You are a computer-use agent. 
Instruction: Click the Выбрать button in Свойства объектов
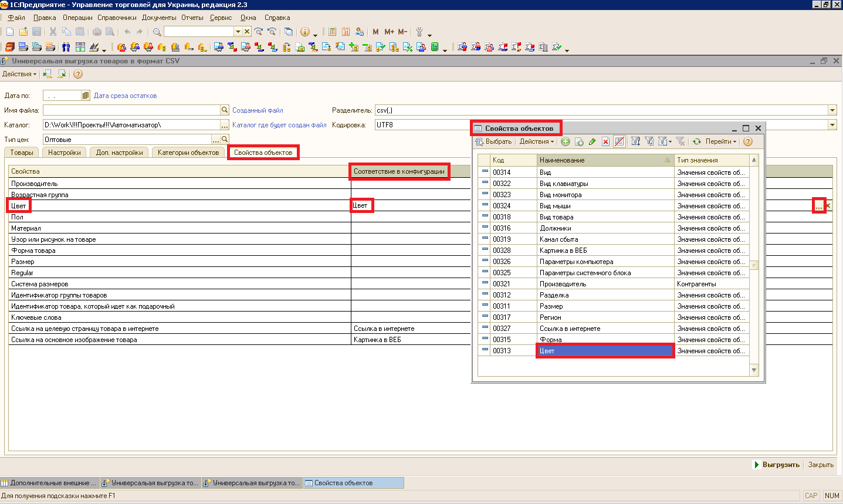494,141
